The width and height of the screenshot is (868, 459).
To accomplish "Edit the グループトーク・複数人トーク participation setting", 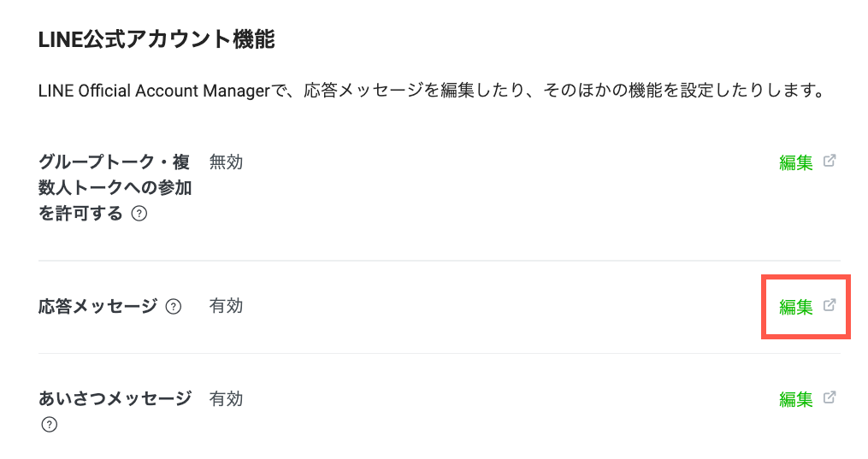I will tap(795, 162).
